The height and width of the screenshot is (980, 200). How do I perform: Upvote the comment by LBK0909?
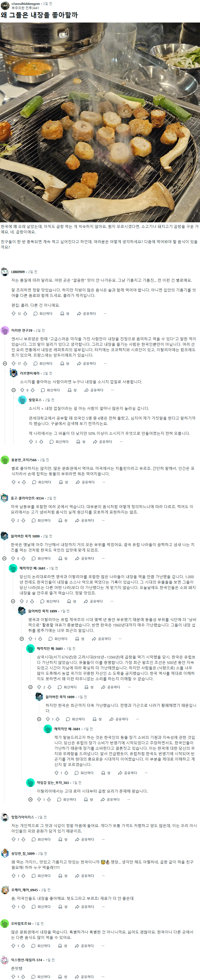coord(14,314)
